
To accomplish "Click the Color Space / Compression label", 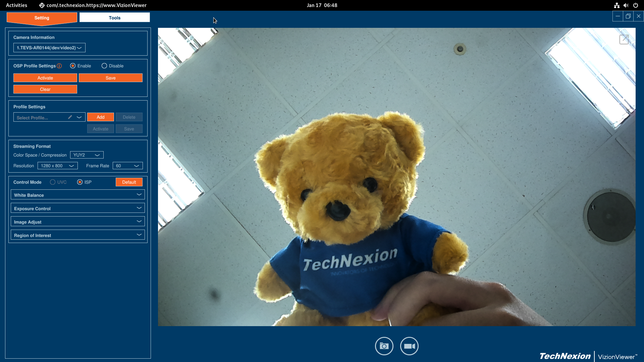I will 40,155.
